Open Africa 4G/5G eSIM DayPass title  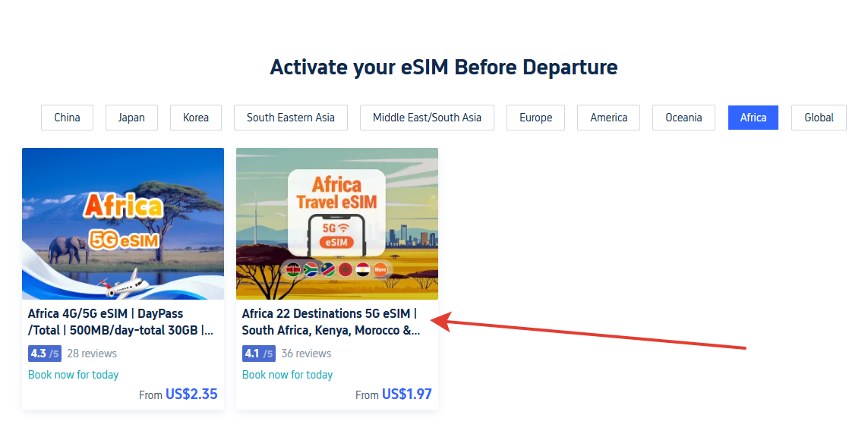121,322
